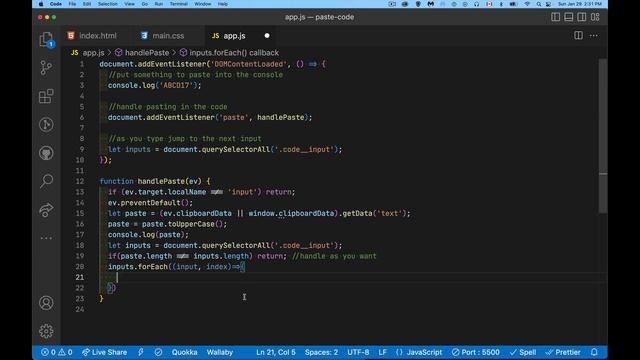The width and height of the screenshot is (640, 360).
Task: Open editor More Actions ellipsis
Action: [593, 36]
